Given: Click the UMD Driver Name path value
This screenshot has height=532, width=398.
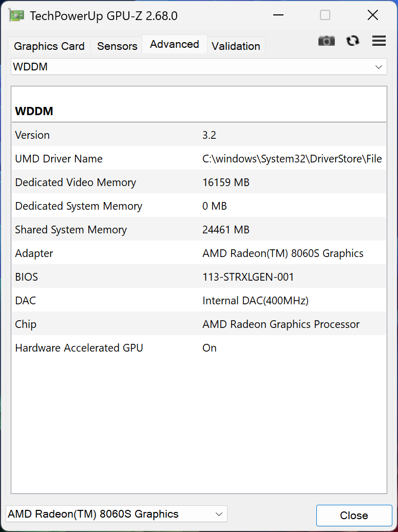Looking at the screenshot, I should tap(292, 159).
